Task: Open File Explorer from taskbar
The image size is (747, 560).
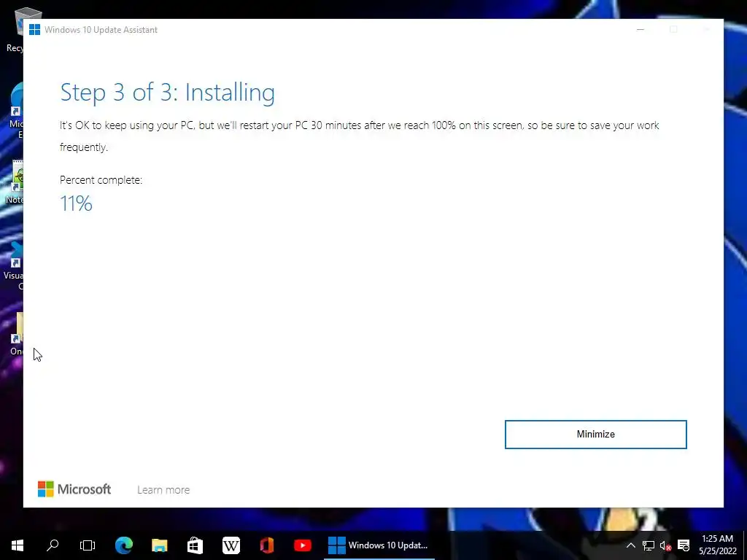Action: [160, 545]
